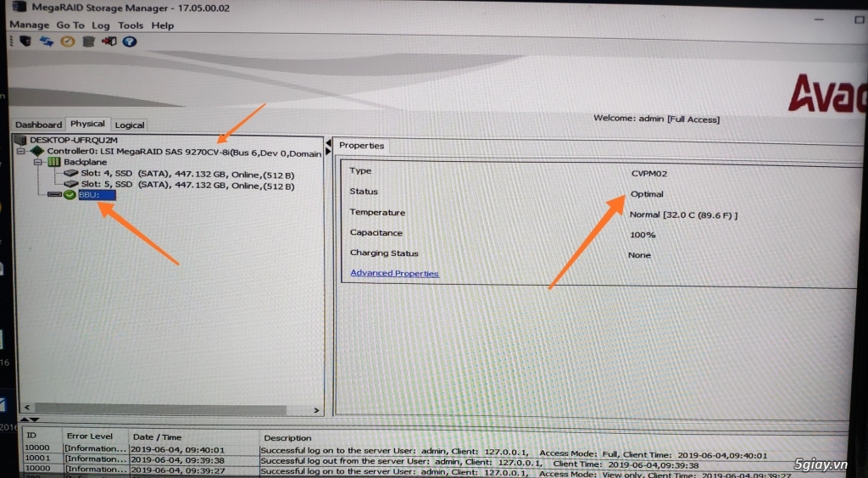Screen dimensions: 868x478
Task: Click the gray disk stack toolbar icon
Action: [88, 42]
